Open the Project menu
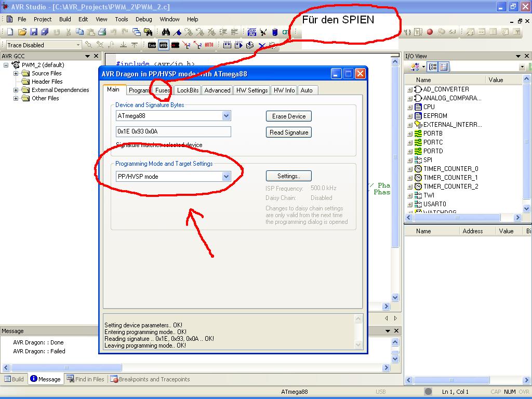The width and height of the screenshot is (532, 399). tap(43, 19)
